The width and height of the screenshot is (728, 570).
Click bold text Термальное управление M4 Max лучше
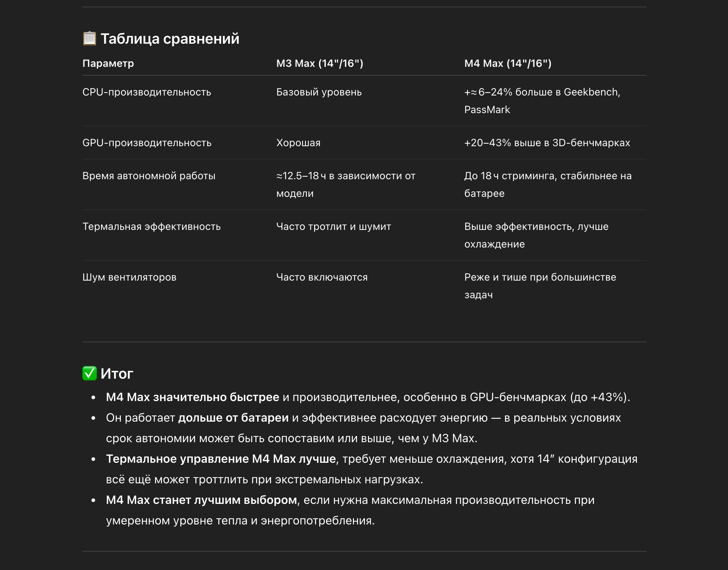pyautogui.click(x=221, y=459)
